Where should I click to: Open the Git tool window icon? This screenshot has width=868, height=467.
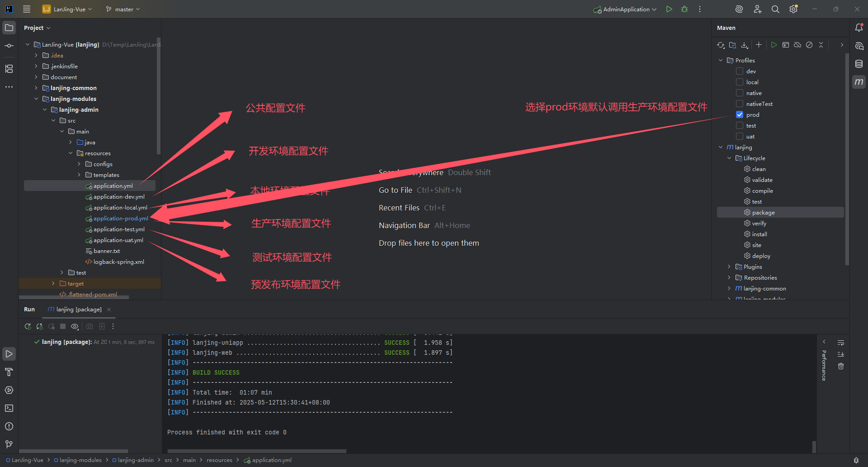point(9,444)
